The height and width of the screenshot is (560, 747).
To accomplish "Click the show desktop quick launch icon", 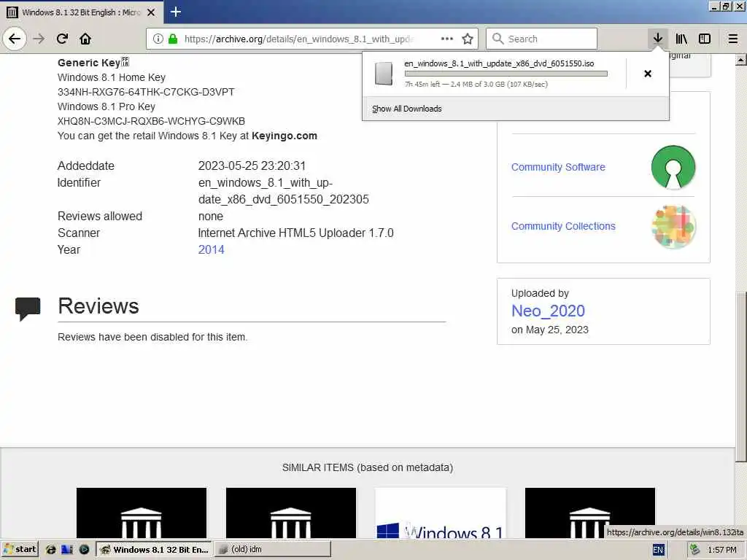I will click(67, 550).
